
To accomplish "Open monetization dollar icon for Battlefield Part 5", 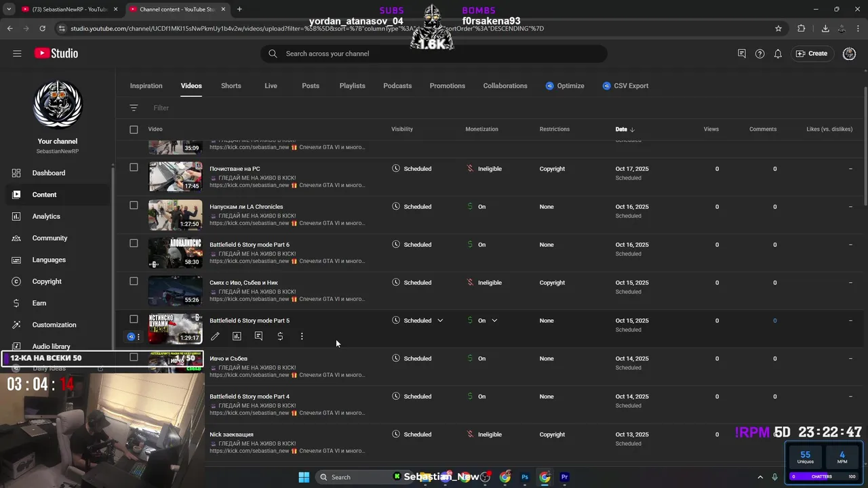I will tap(280, 336).
